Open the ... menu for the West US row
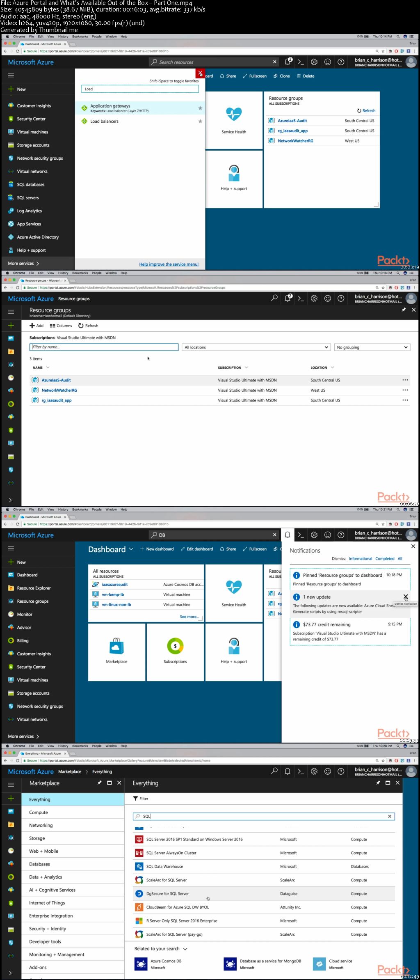This screenshot has width=420, height=980. point(405,390)
